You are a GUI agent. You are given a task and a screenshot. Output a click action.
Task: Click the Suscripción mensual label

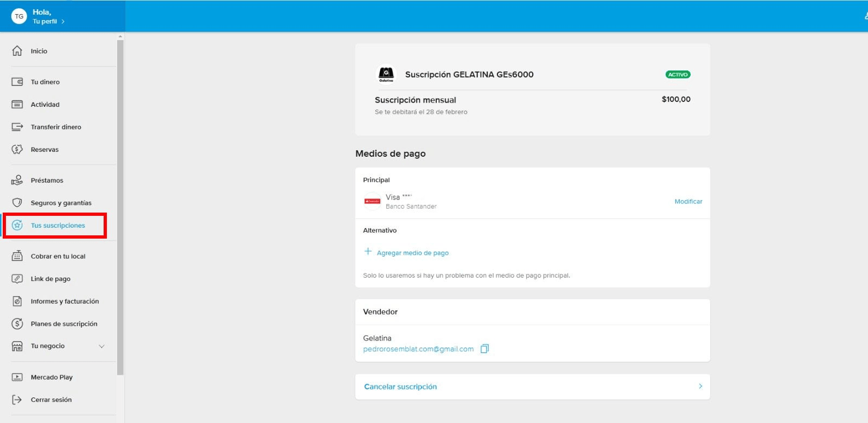click(416, 100)
